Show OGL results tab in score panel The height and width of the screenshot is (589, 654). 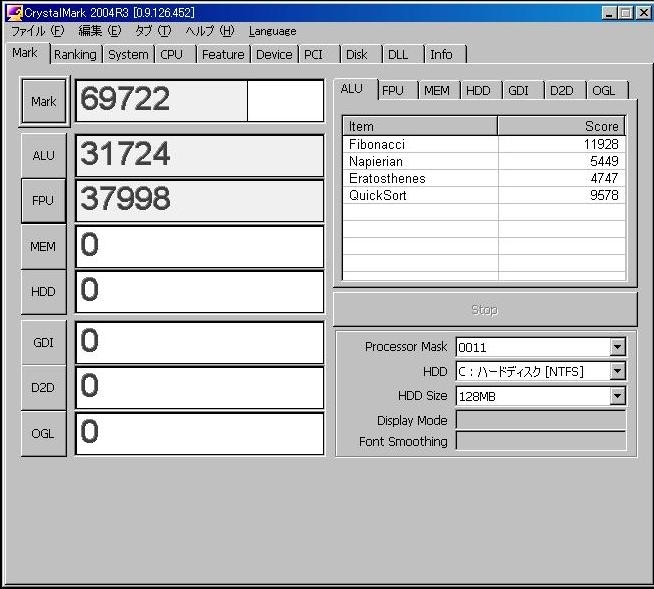(x=607, y=91)
